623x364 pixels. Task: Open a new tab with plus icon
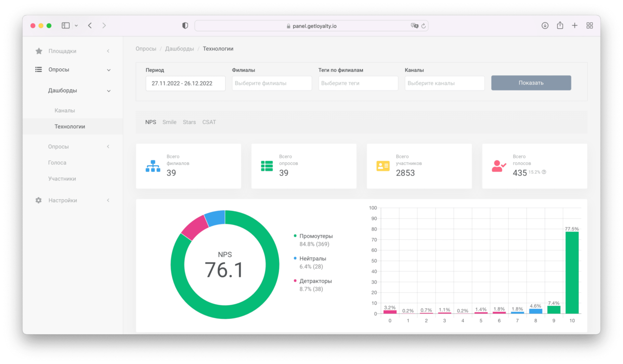574,26
